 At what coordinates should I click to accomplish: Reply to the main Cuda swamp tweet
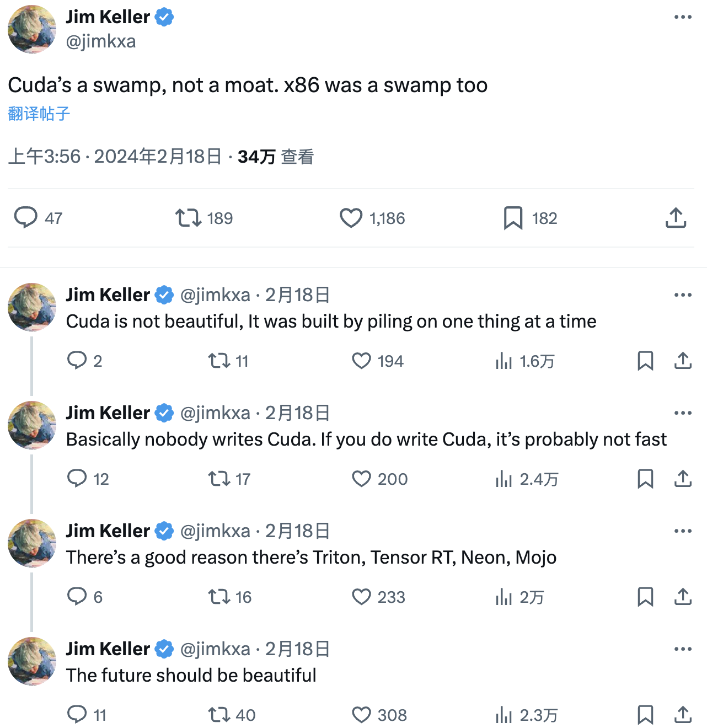[27, 218]
